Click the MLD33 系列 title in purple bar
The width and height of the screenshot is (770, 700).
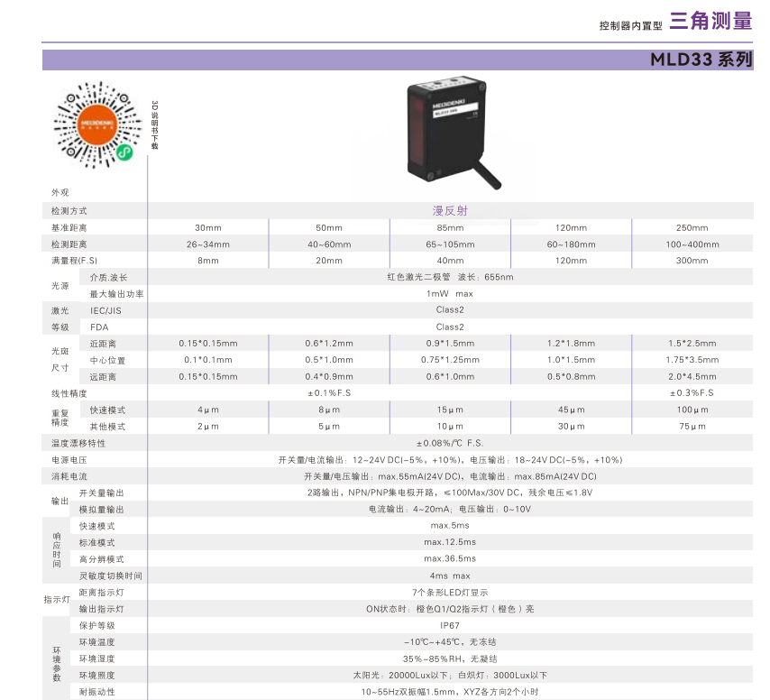pyautogui.click(x=701, y=60)
